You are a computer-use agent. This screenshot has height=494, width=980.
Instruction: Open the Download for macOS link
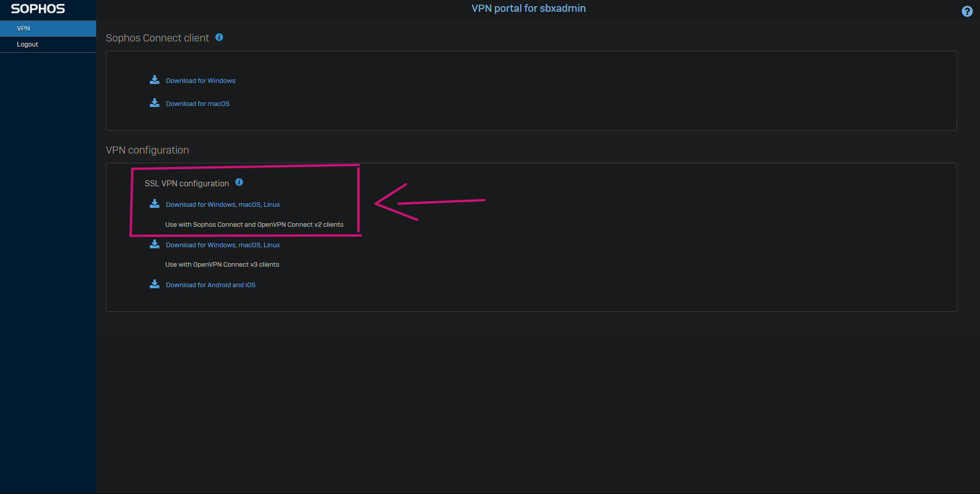(x=197, y=104)
